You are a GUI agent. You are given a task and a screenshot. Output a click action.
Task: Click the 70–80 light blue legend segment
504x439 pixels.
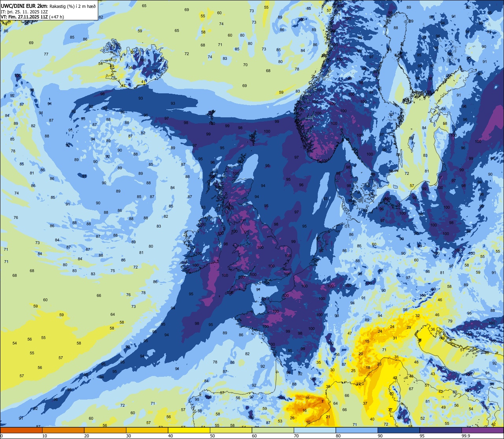315,430
